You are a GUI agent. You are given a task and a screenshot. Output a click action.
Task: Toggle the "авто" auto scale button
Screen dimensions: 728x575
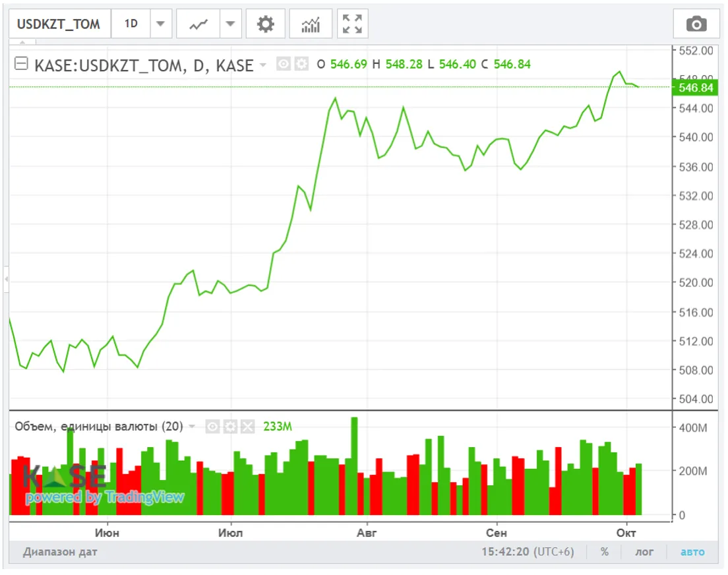(692, 552)
